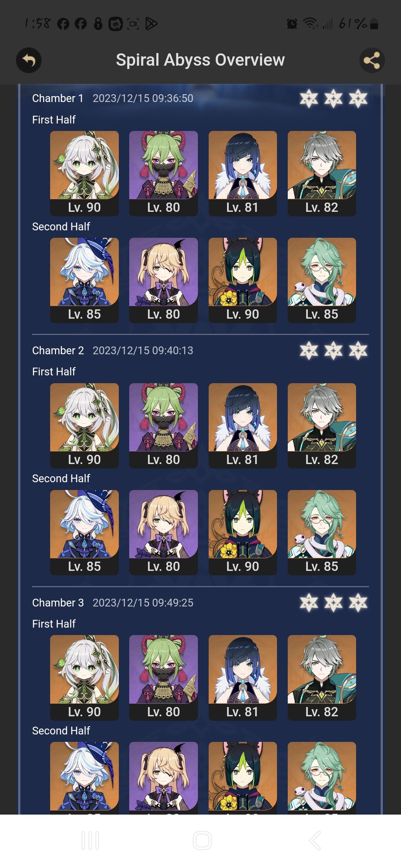This screenshot has height=868, width=401.
Task: Open Yelan Lv. 81 in Chamber 1
Action: click(243, 173)
